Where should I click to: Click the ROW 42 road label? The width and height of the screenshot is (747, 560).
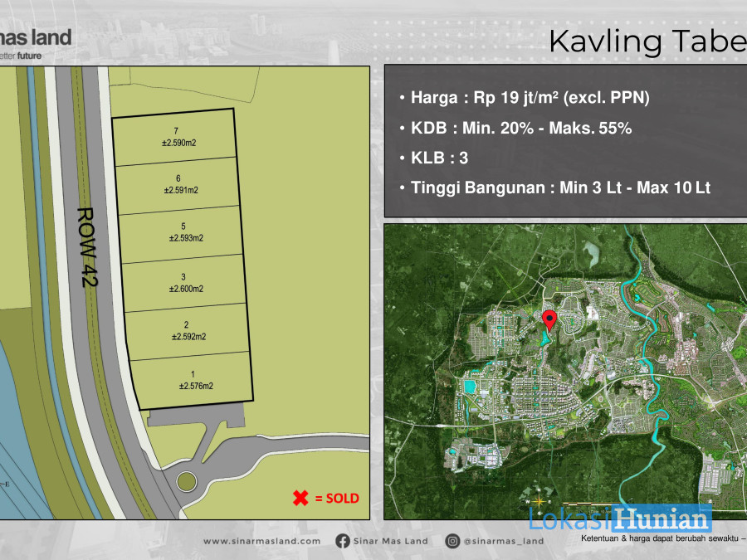click(88, 247)
